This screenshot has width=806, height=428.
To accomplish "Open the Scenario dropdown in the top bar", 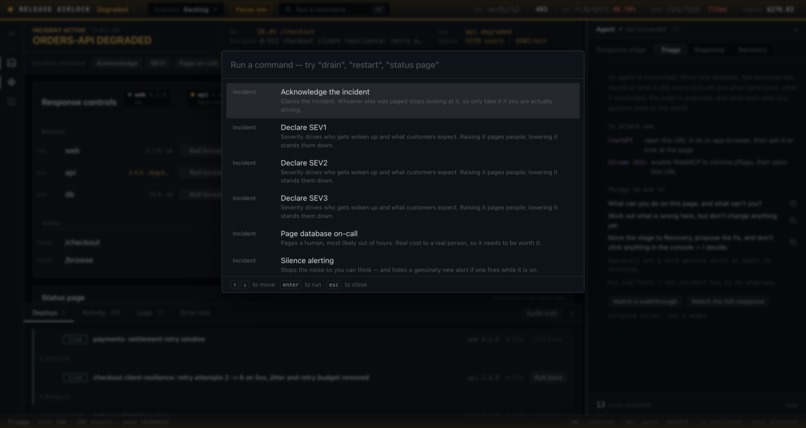I will coord(186,9).
